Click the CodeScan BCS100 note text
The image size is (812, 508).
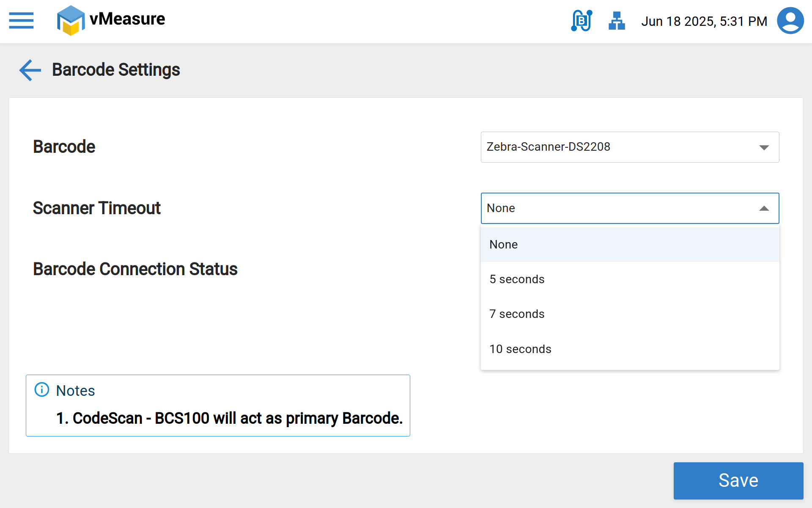(229, 418)
